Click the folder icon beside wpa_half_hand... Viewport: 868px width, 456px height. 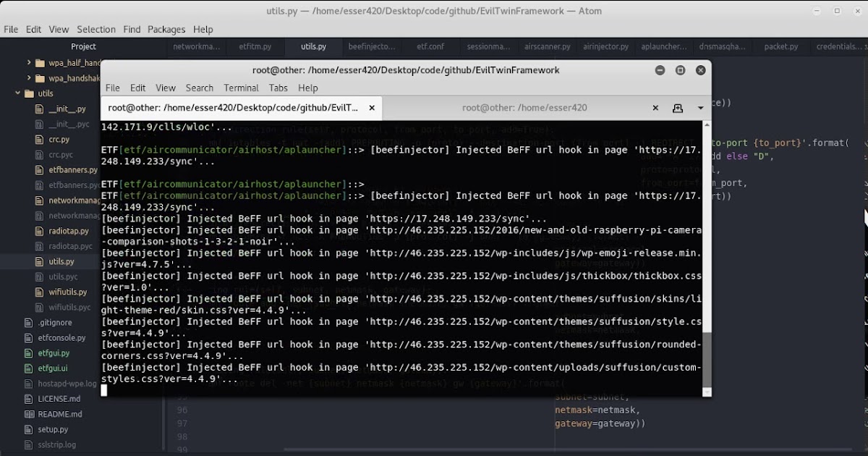click(40, 63)
